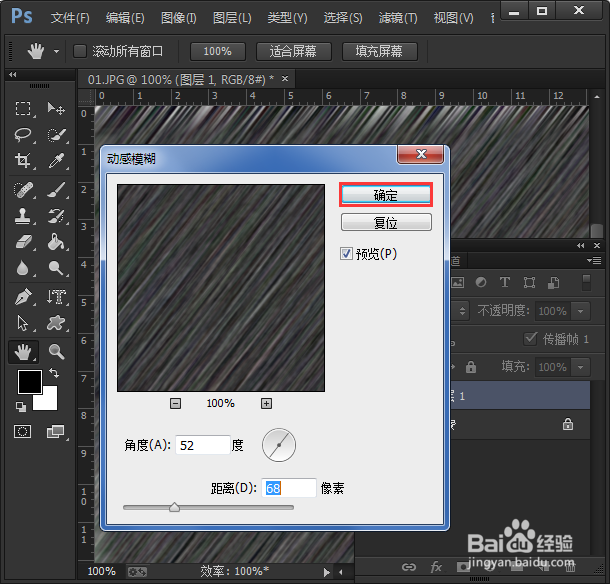Change the screen mode
This screenshot has width=610, height=584.
tap(56, 431)
